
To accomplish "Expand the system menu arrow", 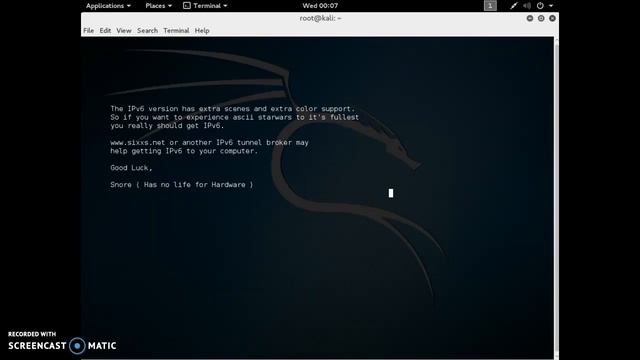I will click(x=551, y=6).
